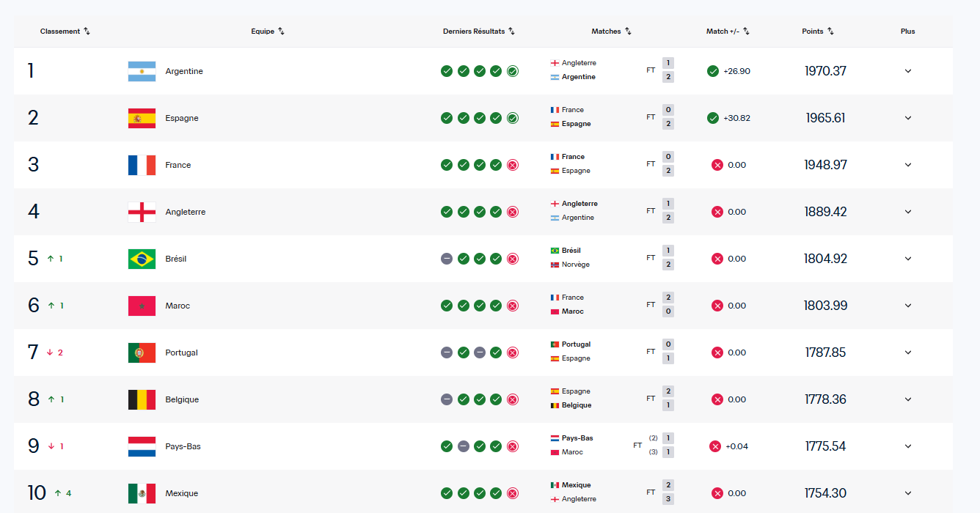Click the Derniers Résultats header

click(474, 32)
